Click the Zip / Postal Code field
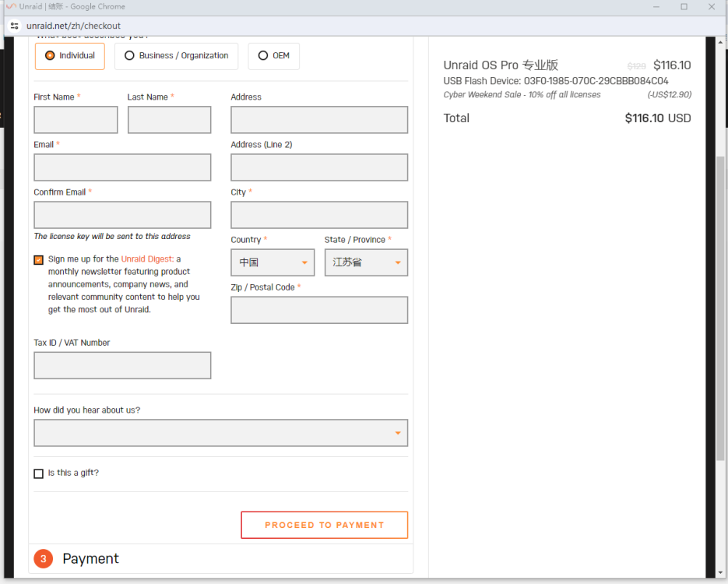 coord(319,310)
